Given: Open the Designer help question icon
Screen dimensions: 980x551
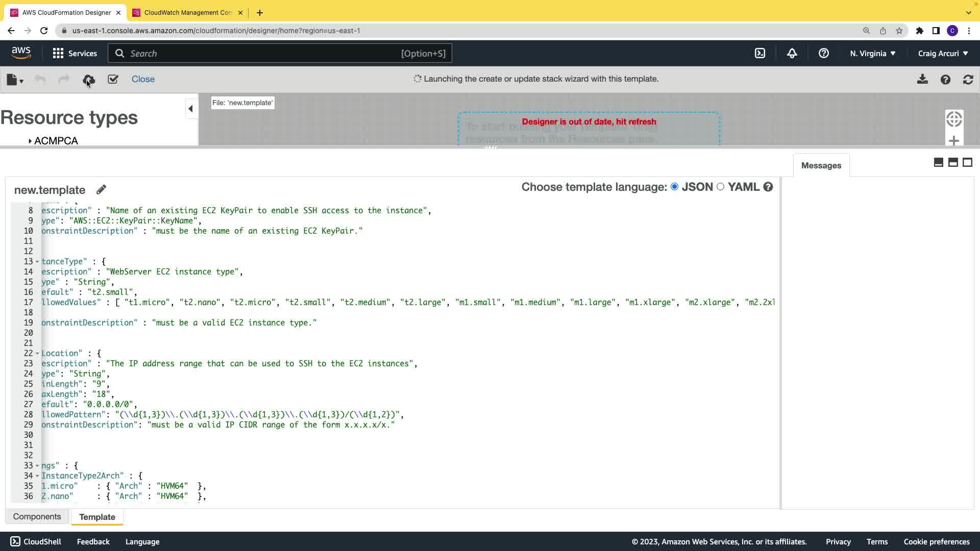Looking at the screenshot, I should (945, 80).
